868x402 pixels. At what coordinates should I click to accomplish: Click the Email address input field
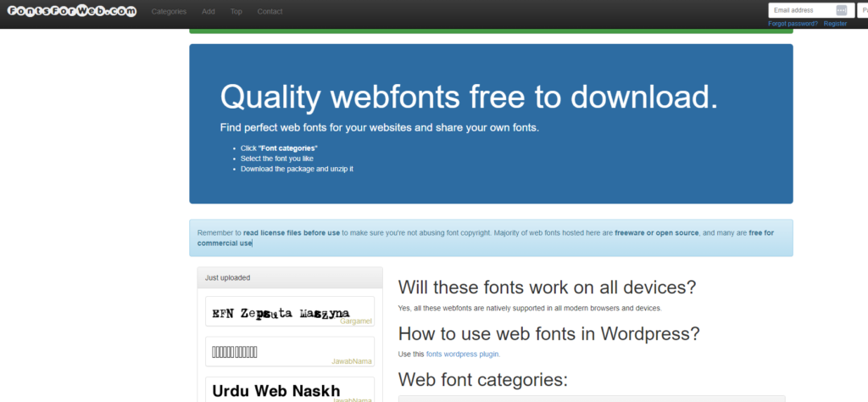click(x=811, y=10)
